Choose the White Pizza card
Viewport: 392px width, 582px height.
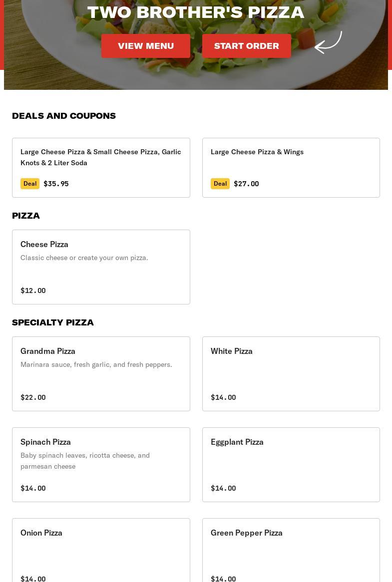pyautogui.click(x=291, y=374)
